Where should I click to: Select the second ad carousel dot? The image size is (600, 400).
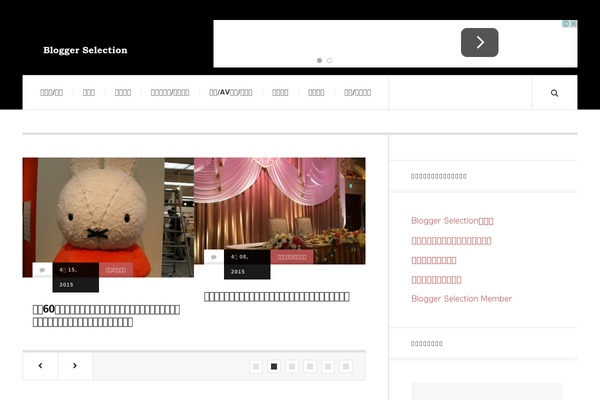pos(329,60)
